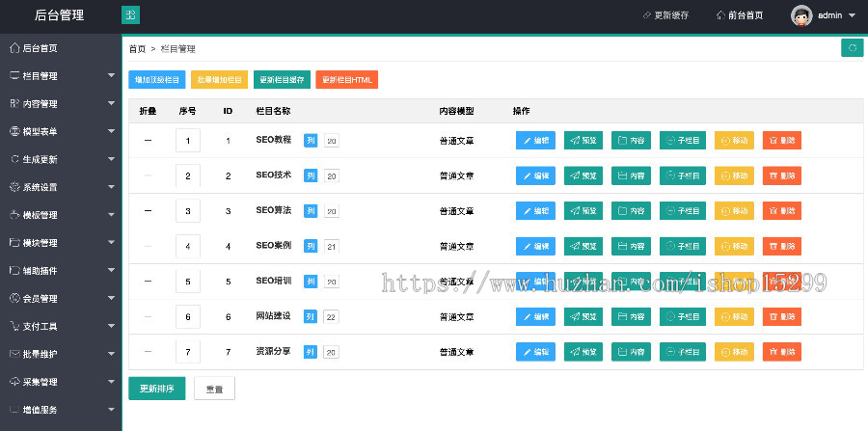Focus order number field for SEO案例
This screenshot has height=431, width=868.
coord(188,246)
